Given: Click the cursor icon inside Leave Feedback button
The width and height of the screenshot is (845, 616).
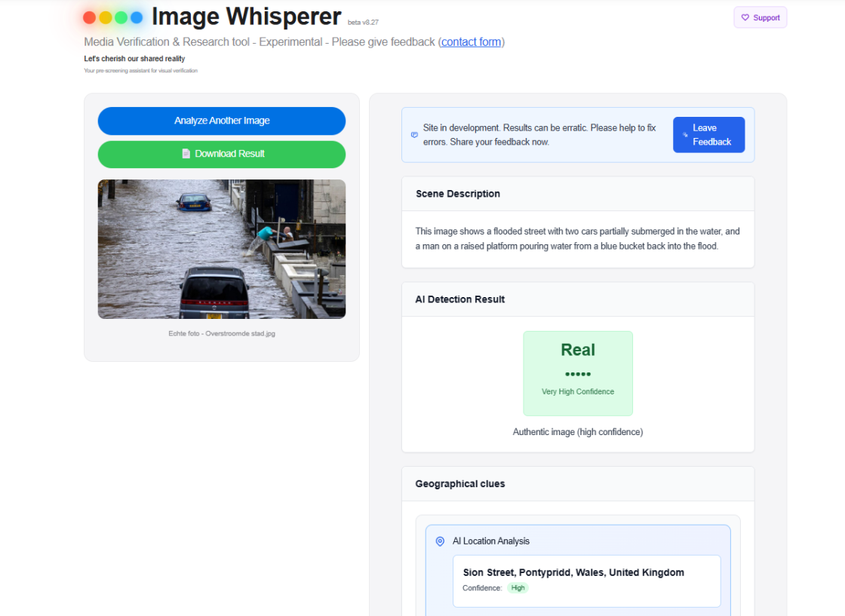Looking at the screenshot, I should (x=684, y=134).
